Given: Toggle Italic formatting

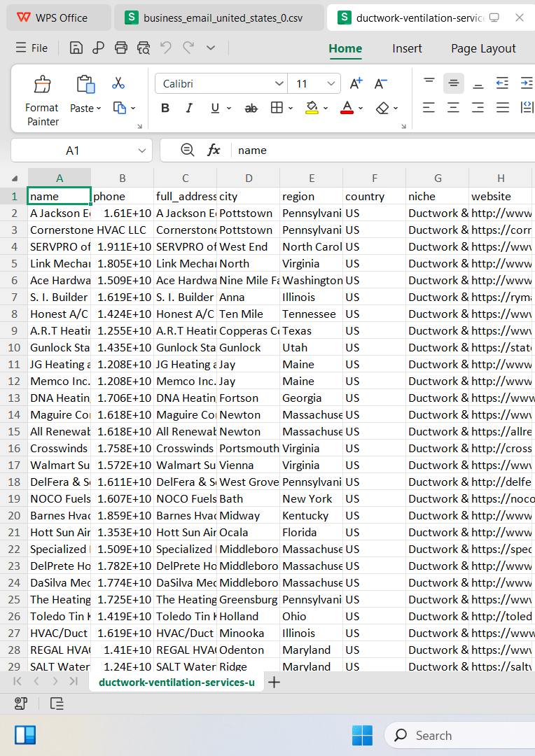Looking at the screenshot, I should (x=189, y=108).
